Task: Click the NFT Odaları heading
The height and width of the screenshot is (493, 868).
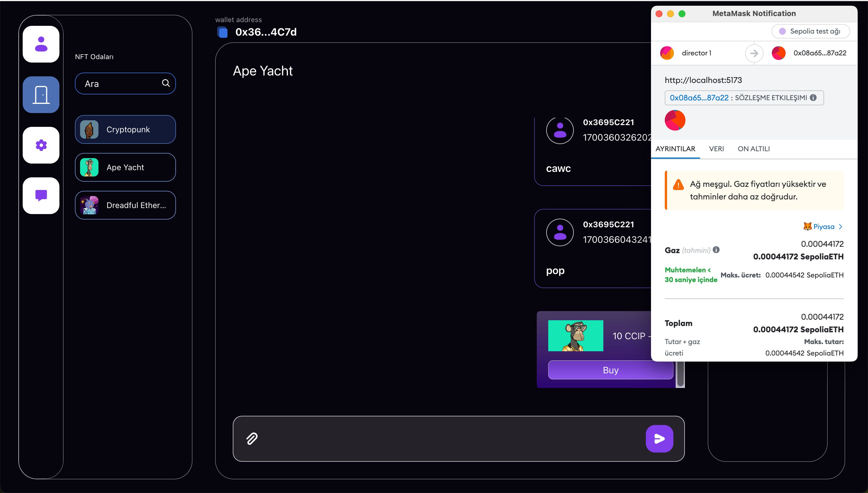Action: (94, 57)
